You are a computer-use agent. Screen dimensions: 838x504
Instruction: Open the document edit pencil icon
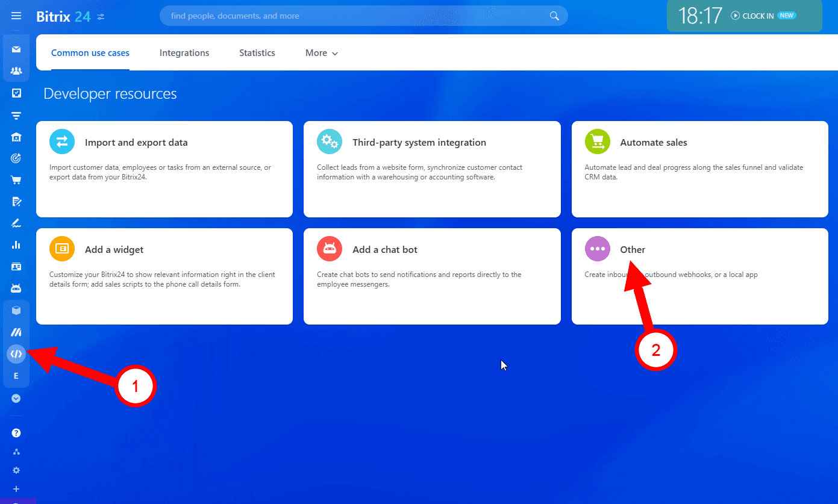coord(16,201)
